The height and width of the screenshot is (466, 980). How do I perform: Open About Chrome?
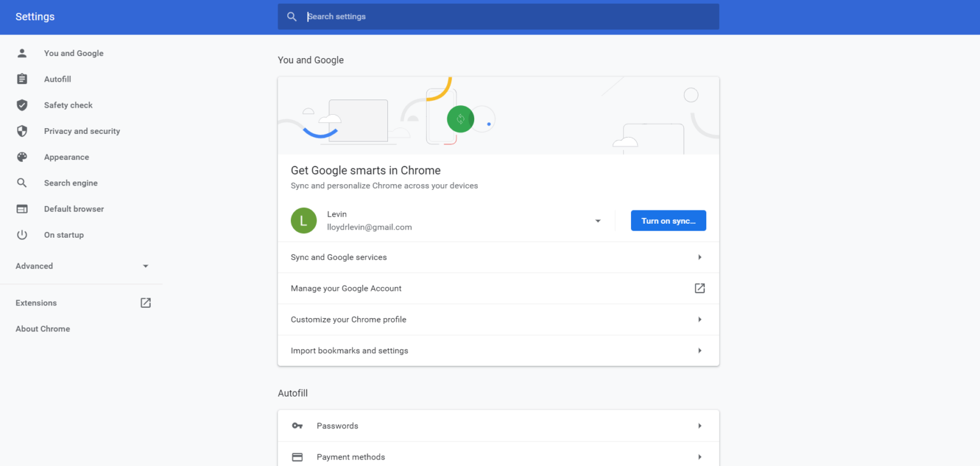tap(43, 329)
